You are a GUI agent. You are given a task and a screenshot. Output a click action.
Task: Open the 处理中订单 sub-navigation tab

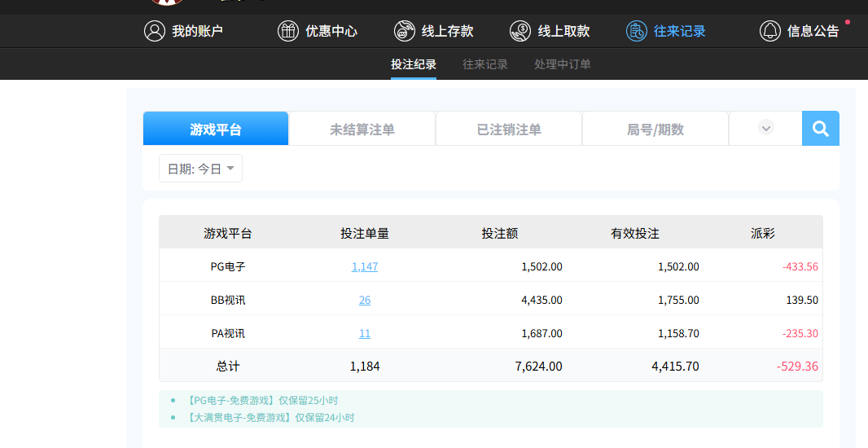click(563, 64)
